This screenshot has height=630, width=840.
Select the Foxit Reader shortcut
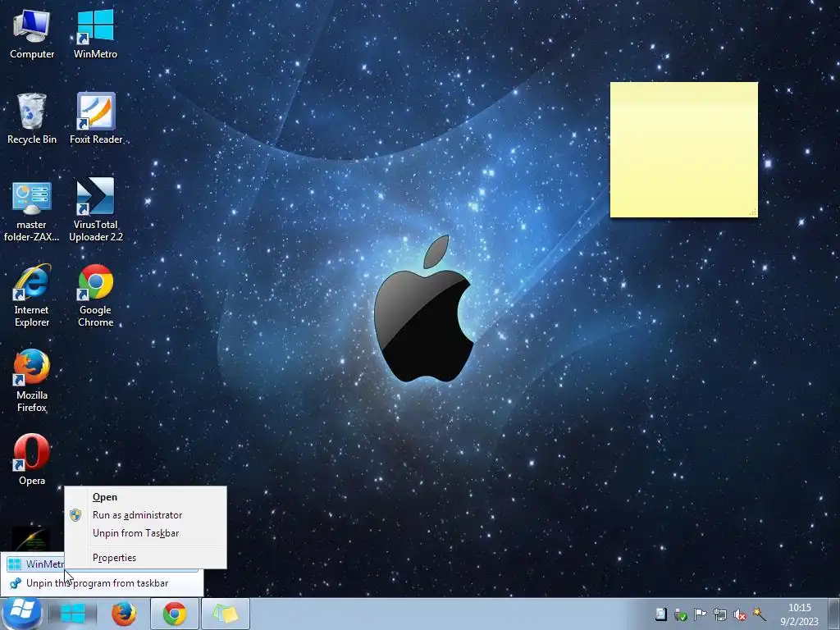click(x=96, y=119)
